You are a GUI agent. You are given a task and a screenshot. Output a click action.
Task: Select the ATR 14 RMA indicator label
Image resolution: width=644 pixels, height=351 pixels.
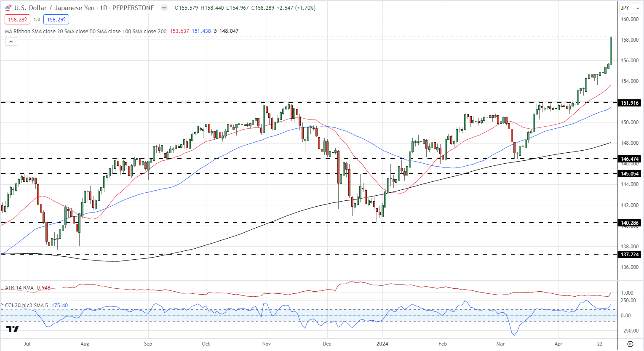[x=19, y=288]
